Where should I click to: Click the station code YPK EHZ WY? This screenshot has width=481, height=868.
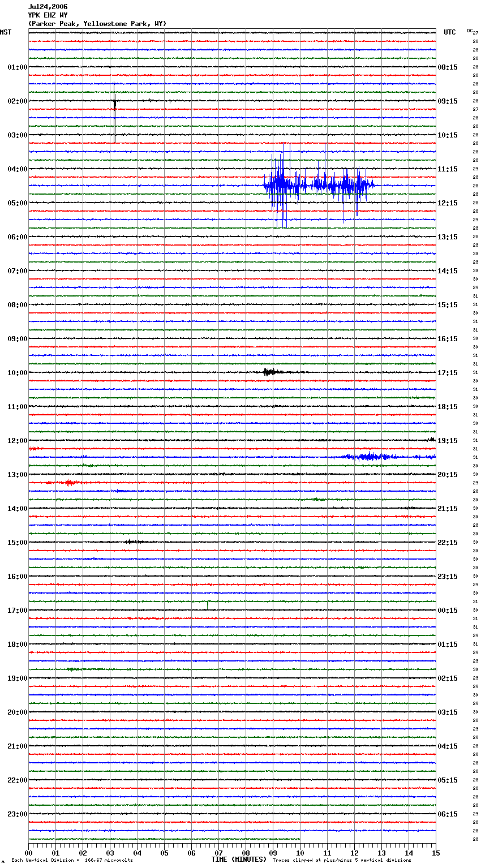(48, 15)
